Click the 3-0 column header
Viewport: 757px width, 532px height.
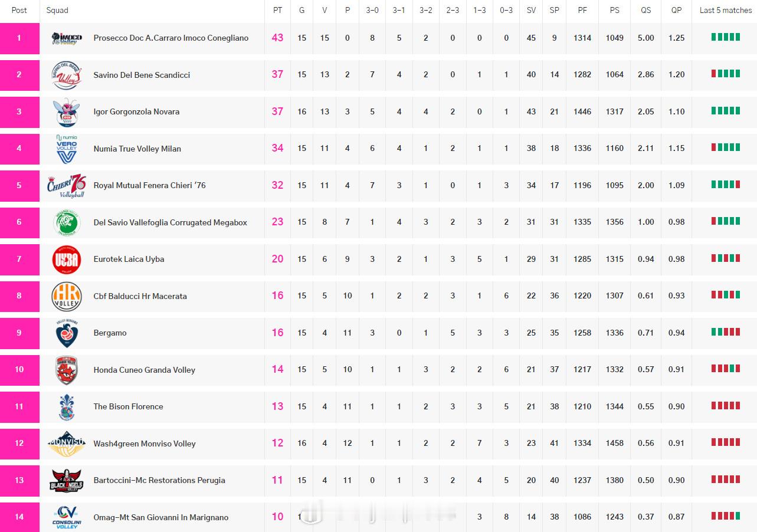click(372, 10)
